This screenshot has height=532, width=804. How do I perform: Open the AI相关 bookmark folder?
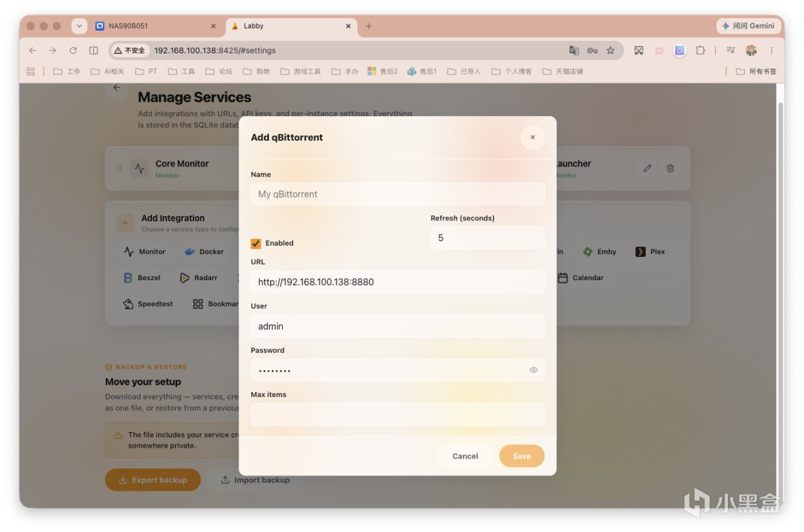coord(107,71)
